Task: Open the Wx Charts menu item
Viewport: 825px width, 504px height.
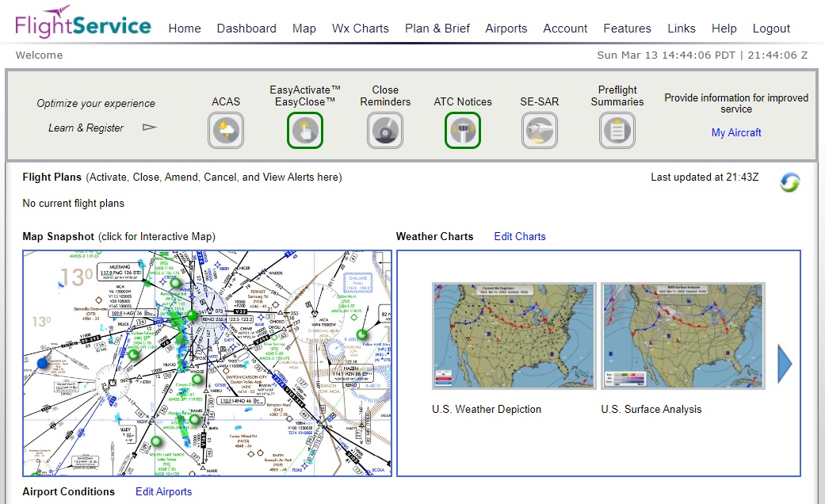Action: click(360, 28)
